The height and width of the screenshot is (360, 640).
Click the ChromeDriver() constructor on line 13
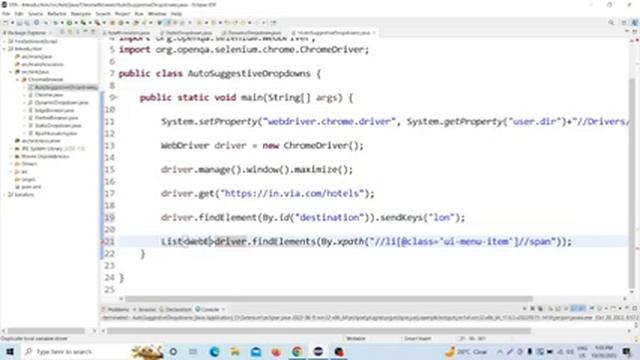click(x=321, y=146)
